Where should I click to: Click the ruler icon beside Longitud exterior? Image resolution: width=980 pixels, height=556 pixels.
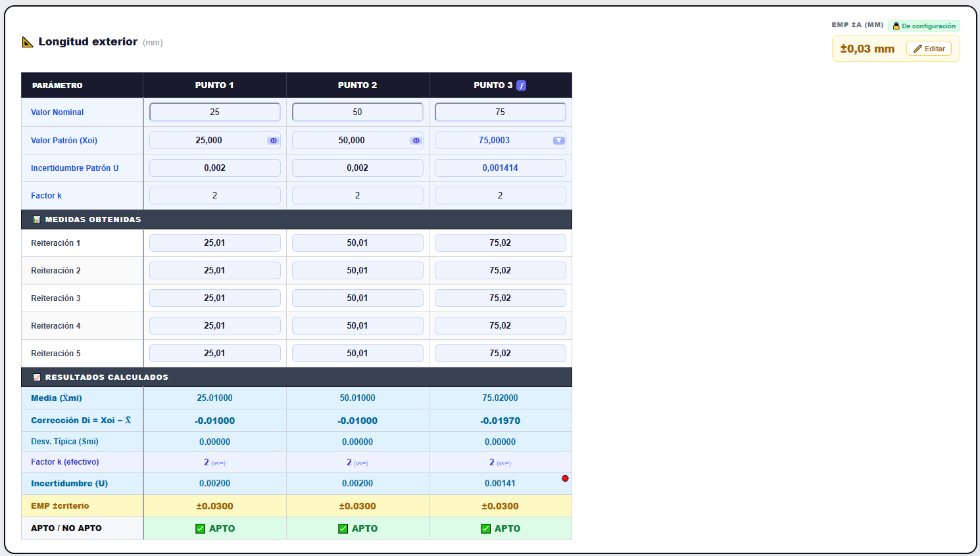point(28,42)
